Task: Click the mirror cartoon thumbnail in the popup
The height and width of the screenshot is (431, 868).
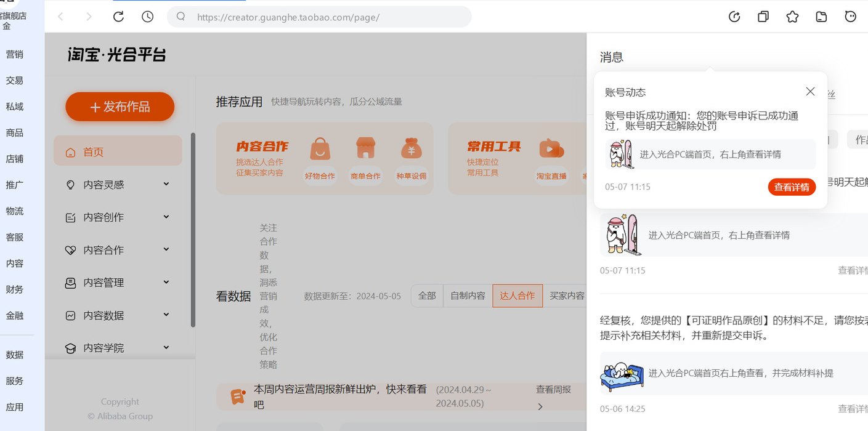Action: 621,154
